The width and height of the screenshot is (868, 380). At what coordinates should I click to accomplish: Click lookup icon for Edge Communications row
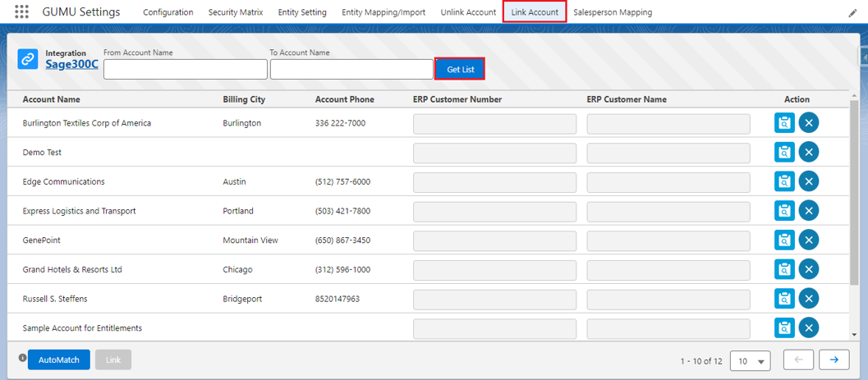[784, 181]
